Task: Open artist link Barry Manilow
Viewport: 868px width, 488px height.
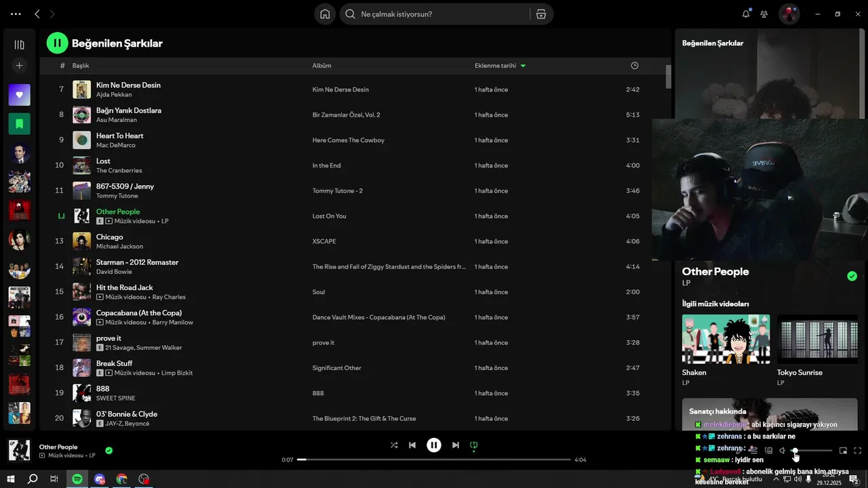Action: click(x=173, y=322)
